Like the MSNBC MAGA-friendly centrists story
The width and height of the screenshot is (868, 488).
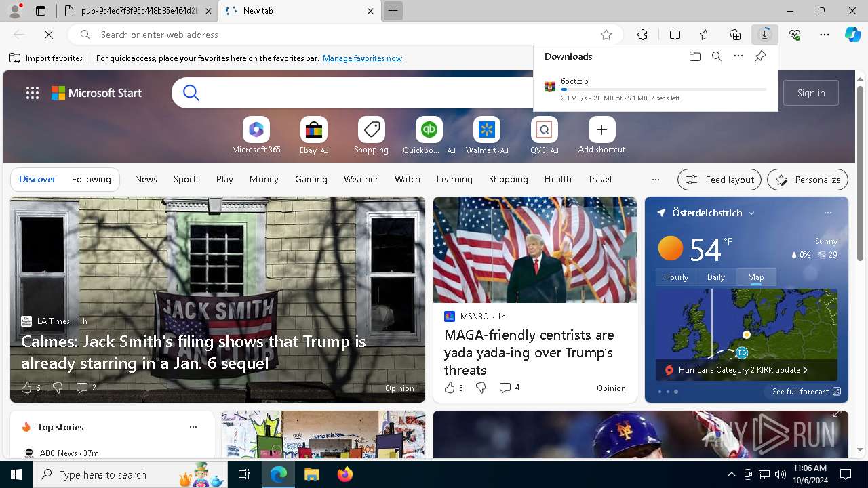(449, 388)
